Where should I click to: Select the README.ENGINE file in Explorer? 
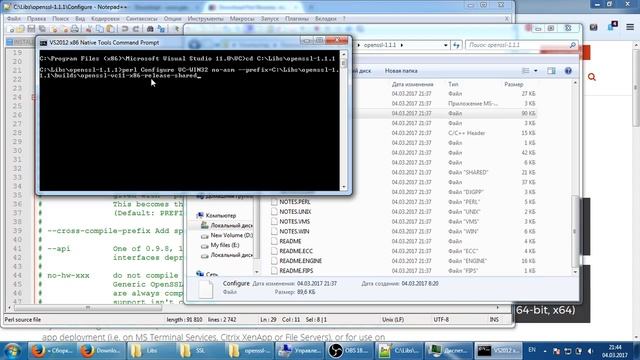pyautogui.click(x=300, y=261)
